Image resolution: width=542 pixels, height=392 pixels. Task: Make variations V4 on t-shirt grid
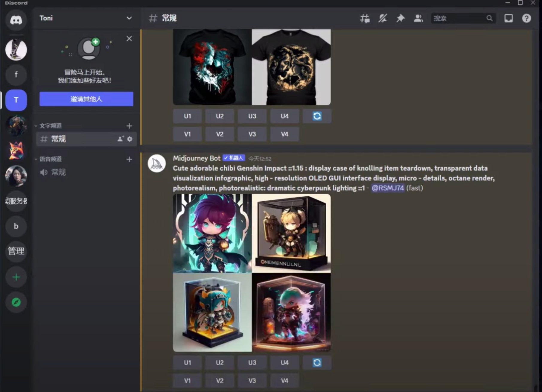coord(284,134)
